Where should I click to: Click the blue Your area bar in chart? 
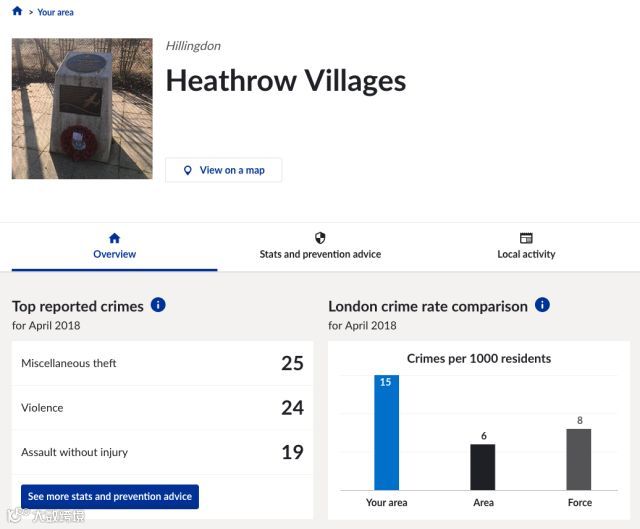[386, 435]
